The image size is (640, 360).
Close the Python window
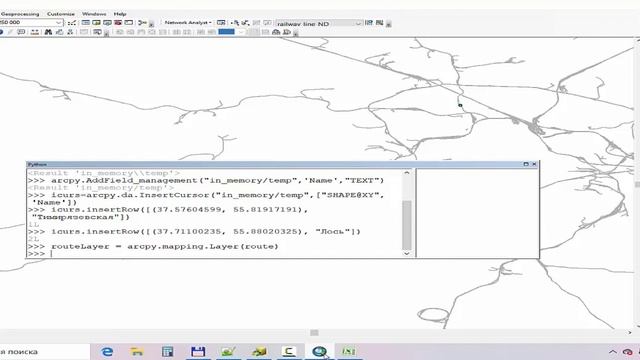coord(534,164)
